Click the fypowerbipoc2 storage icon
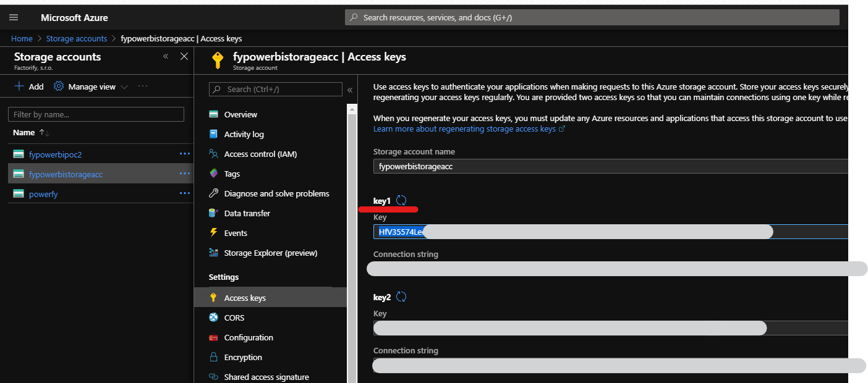The width and height of the screenshot is (868, 383). click(x=19, y=154)
